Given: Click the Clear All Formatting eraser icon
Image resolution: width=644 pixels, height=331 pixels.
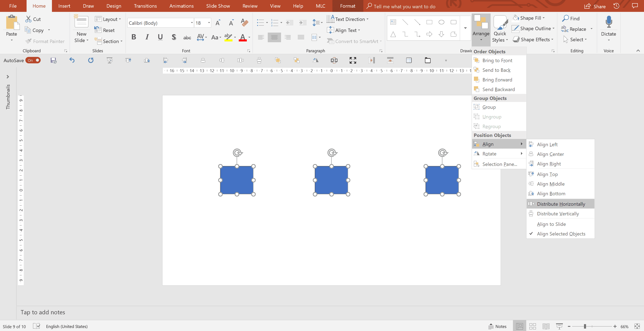Looking at the screenshot, I should [x=244, y=23].
